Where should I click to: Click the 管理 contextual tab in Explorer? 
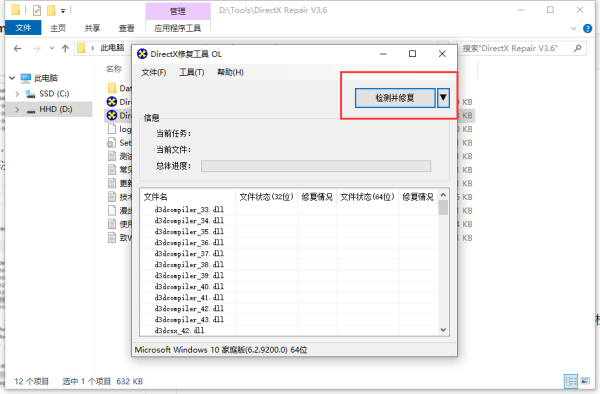point(178,11)
